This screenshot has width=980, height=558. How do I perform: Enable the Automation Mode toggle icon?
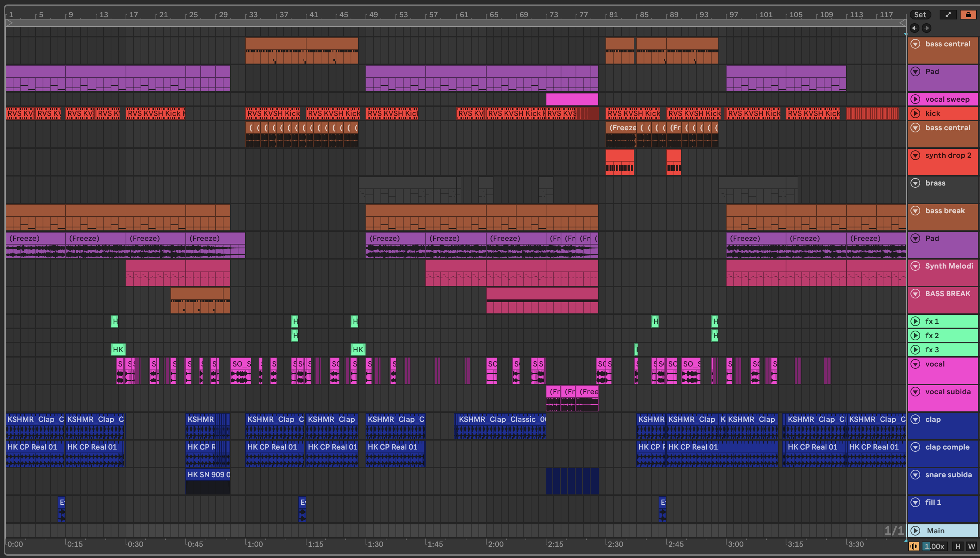pyautogui.click(x=948, y=15)
